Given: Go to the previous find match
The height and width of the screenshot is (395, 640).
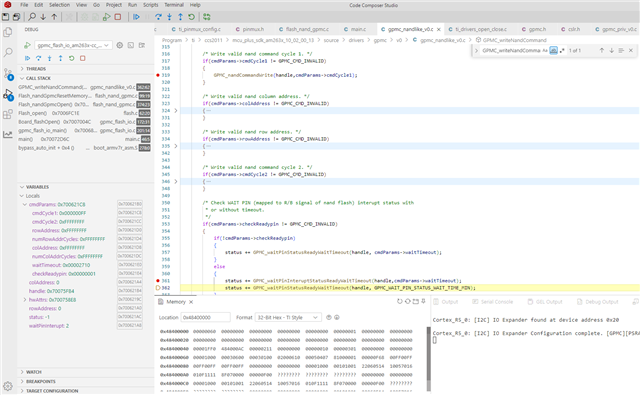Looking at the screenshot, I should (x=602, y=51).
